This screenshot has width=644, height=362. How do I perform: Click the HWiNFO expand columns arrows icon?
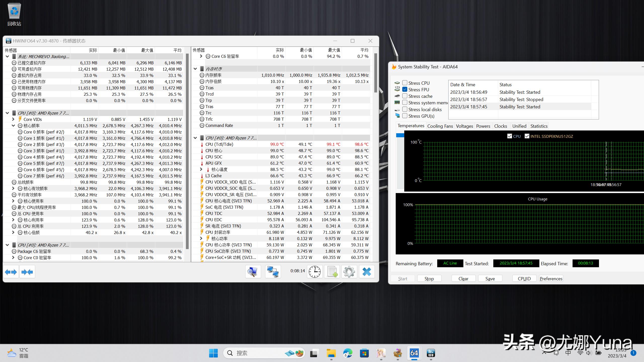click(11, 272)
